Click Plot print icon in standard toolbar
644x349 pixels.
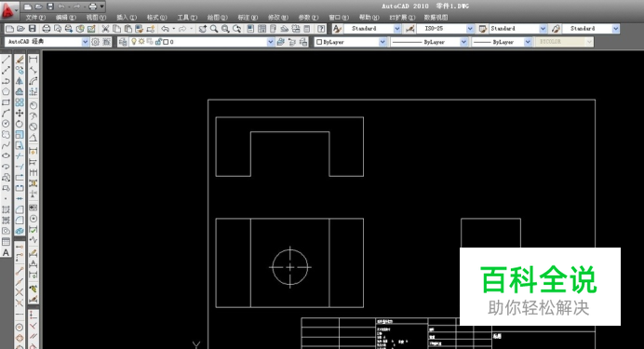tap(47, 29)
